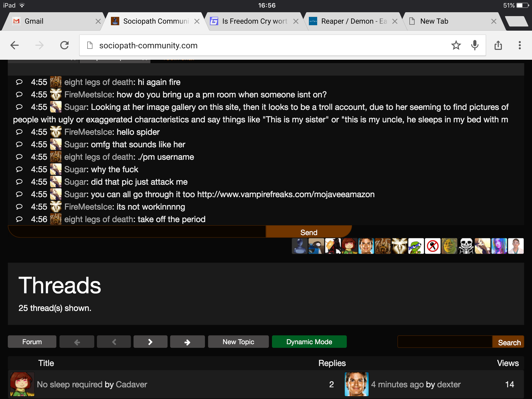Image resolution: width=532 pixels, height=399 pixels.
Task: Click the speech bubble icon beside 4:56 message
Action: [19, 219]
